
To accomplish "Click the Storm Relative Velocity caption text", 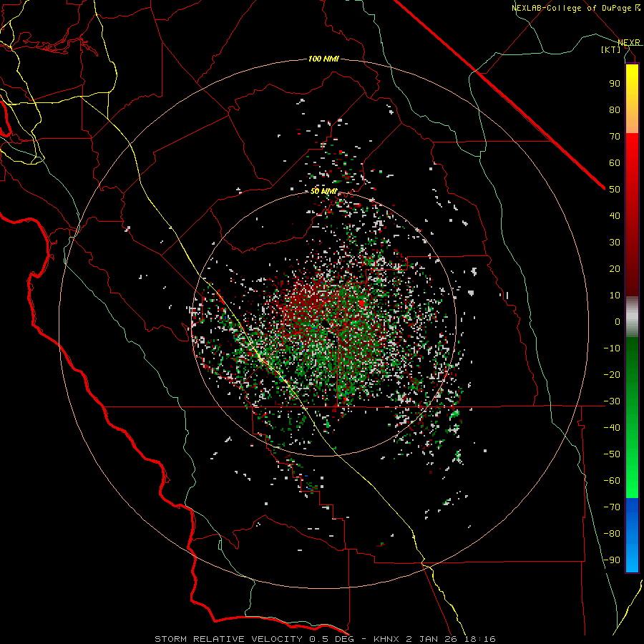I will pyautogui.click(x=325, y=639).
